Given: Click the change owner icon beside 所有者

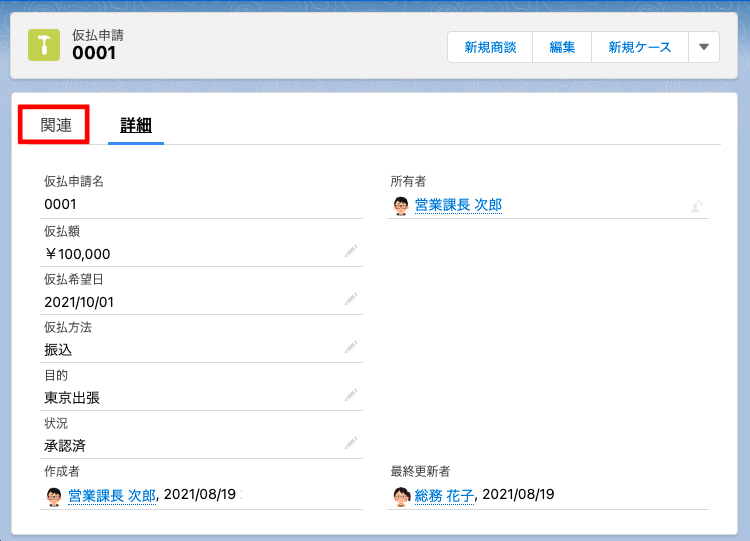Looking at the screenshot, I should (x=697, y=206).
